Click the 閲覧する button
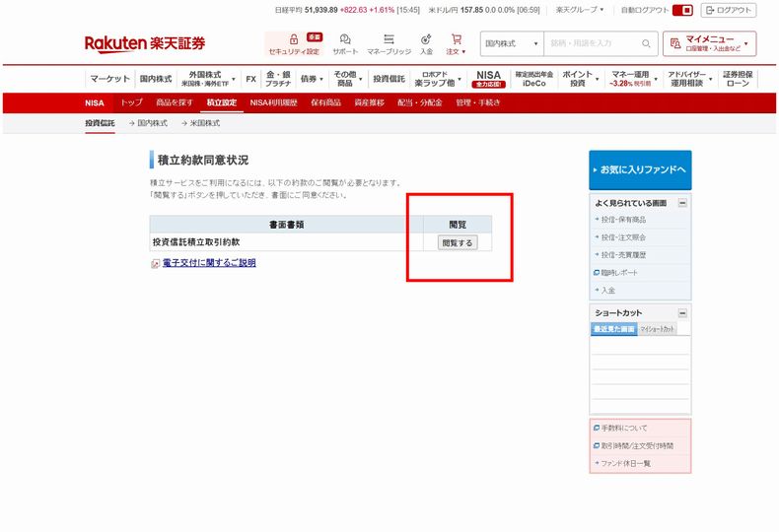This screenshot has width=779, height=532. point(458,242)
